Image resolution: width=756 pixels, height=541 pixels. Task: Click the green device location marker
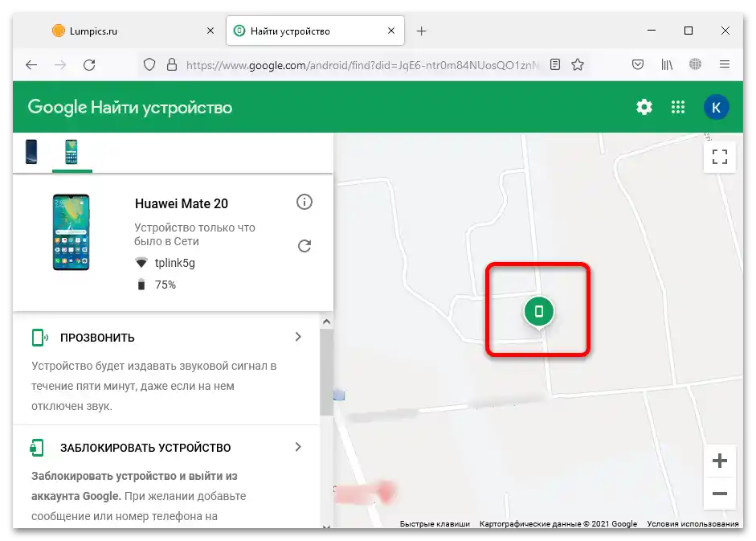click(x=539, y=312)
